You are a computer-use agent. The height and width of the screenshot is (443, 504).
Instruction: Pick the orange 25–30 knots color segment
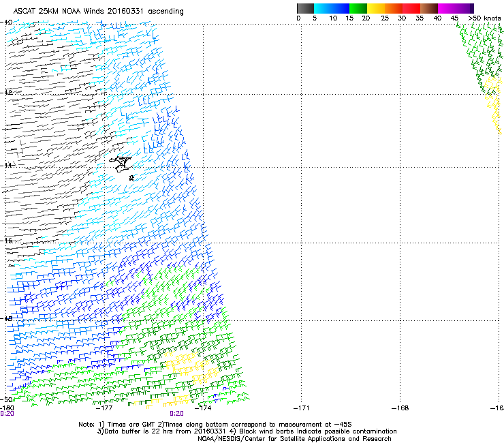tap(394, 9)
